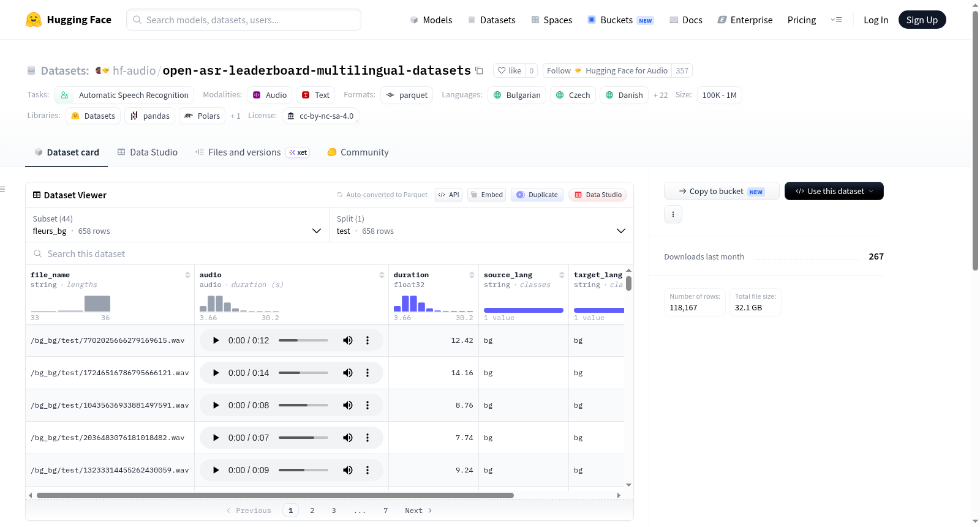Mute the 0:07 audio clip
The height and width of the screenshot is (527, 980).
tap(348, 438)
